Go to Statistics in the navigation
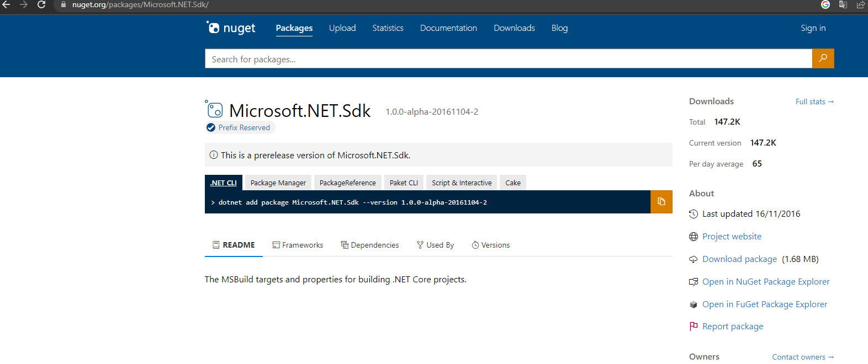The image size is (868, 364). [388, 28]
